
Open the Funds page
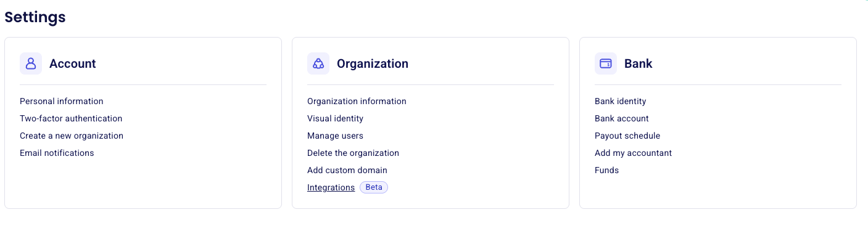606,170
